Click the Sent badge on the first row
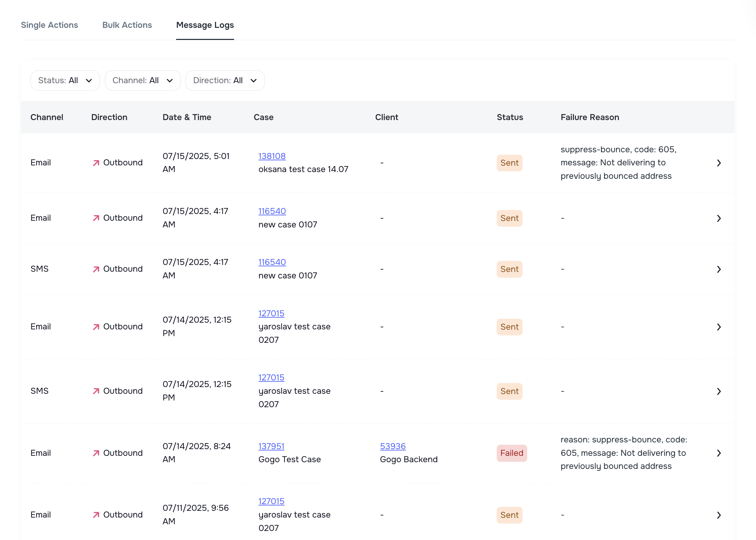This screenshot has height=540, width=756. coord(509,163)
